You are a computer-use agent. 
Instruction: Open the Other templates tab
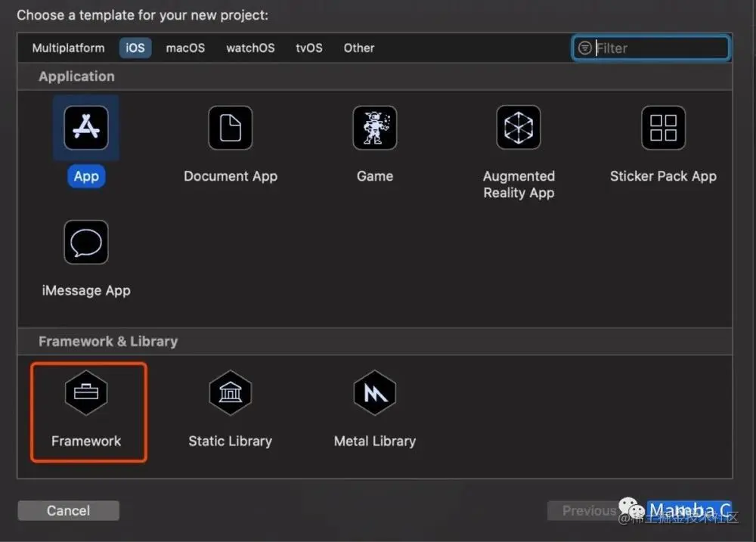[358, 48]
